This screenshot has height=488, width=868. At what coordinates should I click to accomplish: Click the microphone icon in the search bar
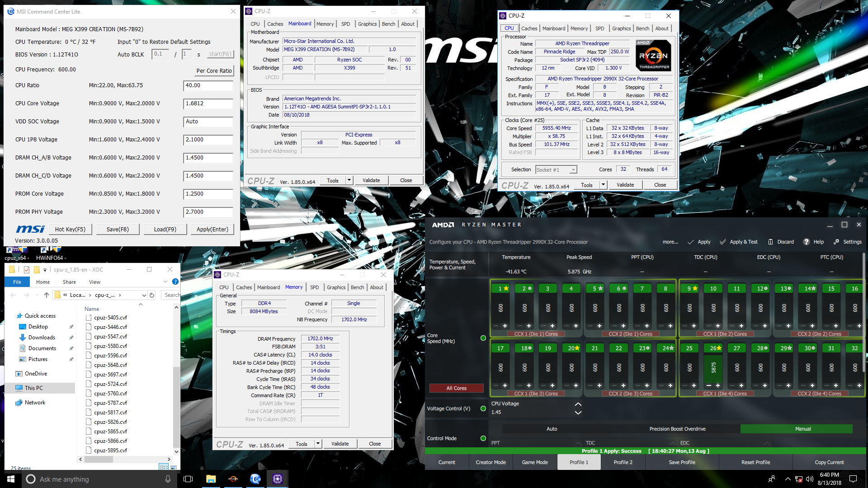click(168, 479)
